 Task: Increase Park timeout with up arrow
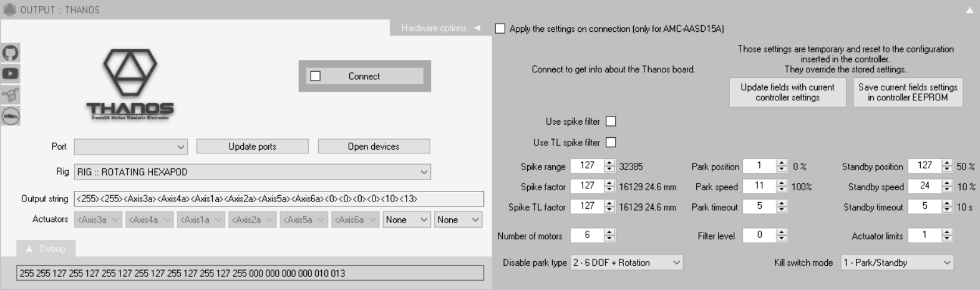tap(782, 203)
